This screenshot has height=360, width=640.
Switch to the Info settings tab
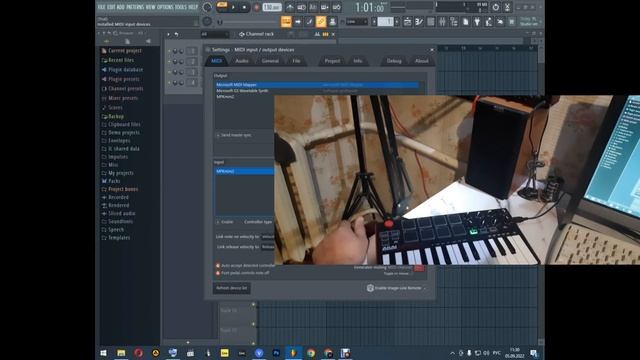click(358, 61)
